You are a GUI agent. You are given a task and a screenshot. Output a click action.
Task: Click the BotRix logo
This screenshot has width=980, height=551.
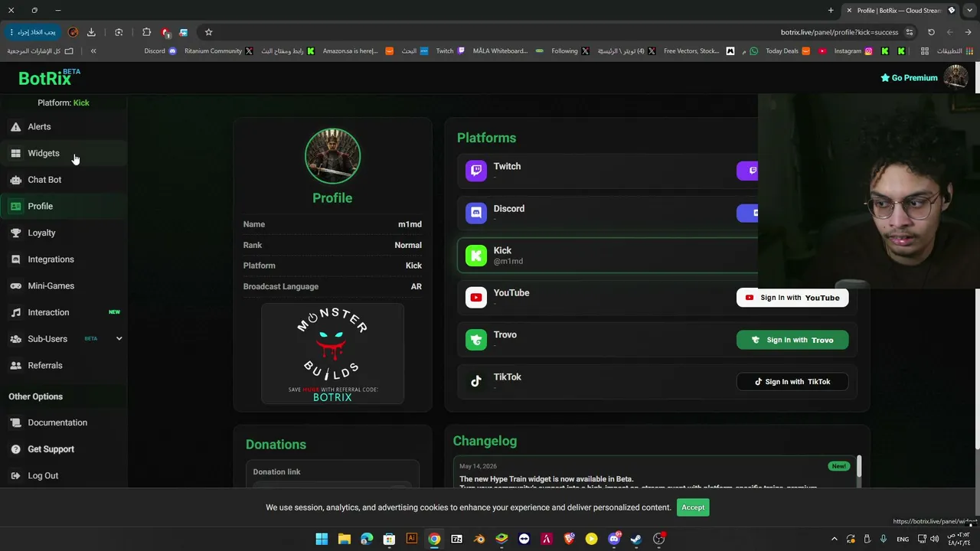(x=49, y=77)
